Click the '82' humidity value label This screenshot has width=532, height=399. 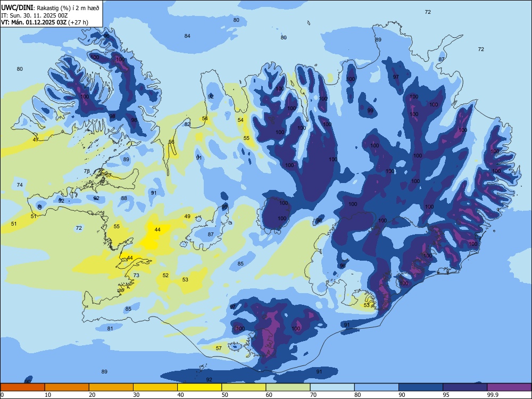(x=187, y=124)
